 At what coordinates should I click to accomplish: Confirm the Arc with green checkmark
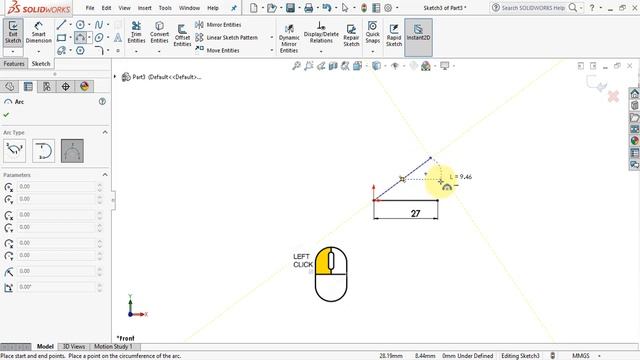pyautogui.click(x=6, y=115)
